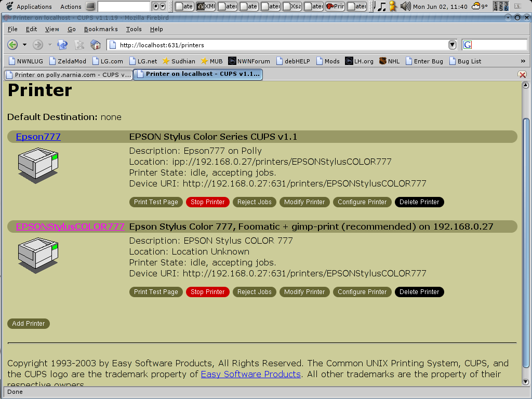Reject jobs on Epson777
The height and width of the screenshot is (399, 532).
(255, 202)
